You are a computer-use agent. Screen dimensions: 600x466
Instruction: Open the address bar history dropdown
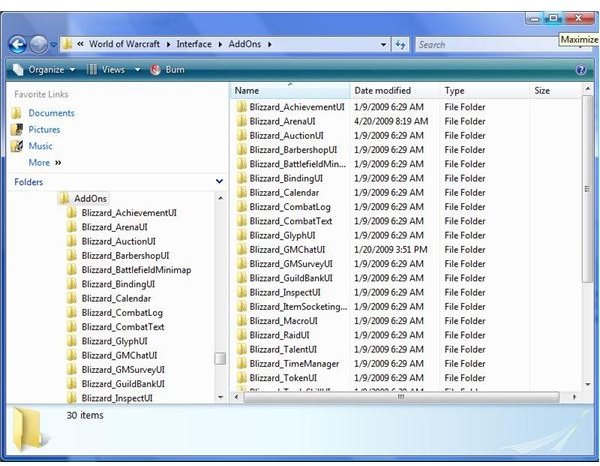pyautogui.click(x=383, y=45)
